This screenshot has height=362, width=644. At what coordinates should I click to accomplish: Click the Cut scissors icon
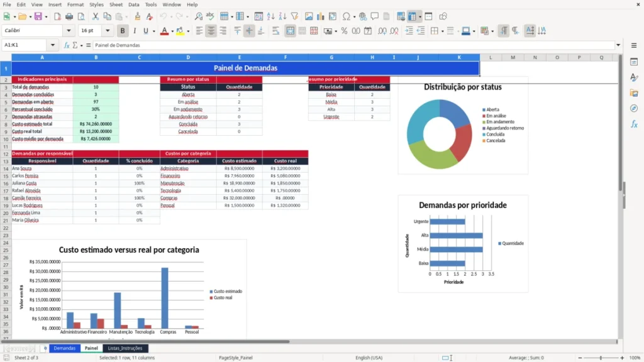[x=96, y=16]
